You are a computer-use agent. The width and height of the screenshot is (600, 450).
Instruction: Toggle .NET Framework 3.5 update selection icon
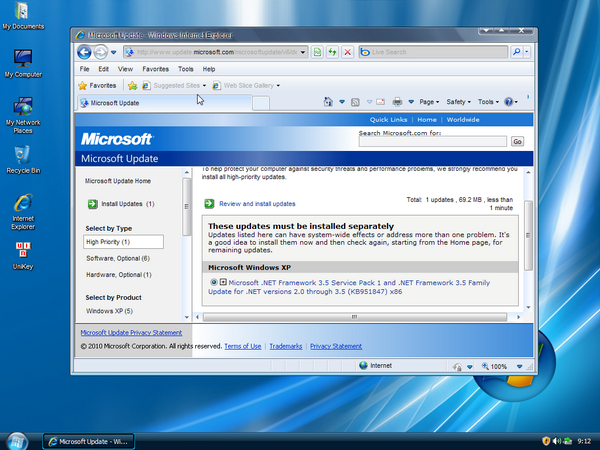(x=214, y=282)
